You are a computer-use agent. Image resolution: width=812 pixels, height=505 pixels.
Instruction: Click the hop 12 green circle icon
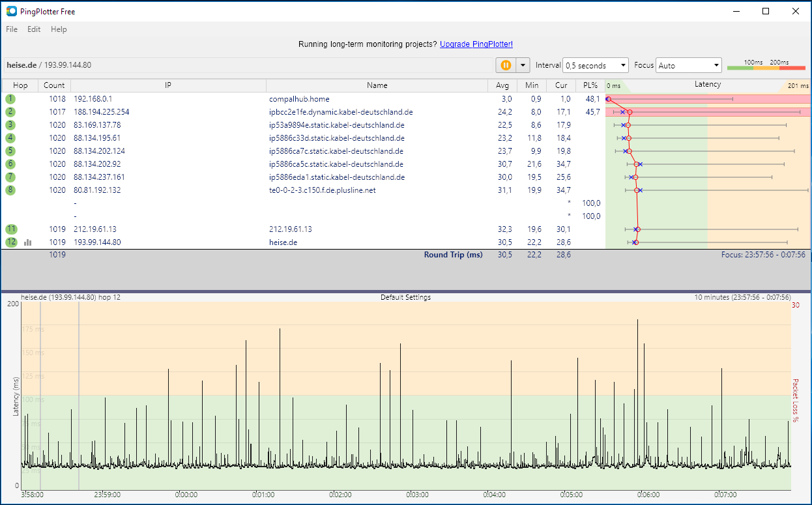coord(11,242)
